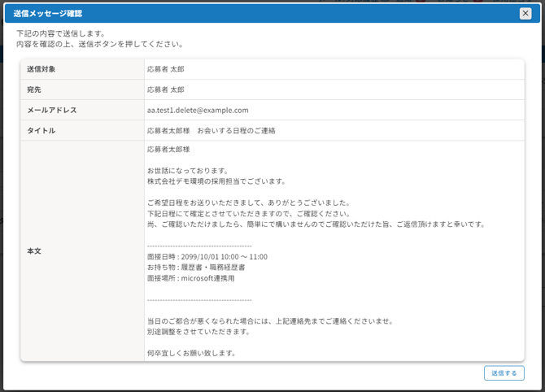Click the 面接場所 microsoft連携用 line
Image resolution: width=545 pixels, height=392 pixels.
click(x=191, y=278)
